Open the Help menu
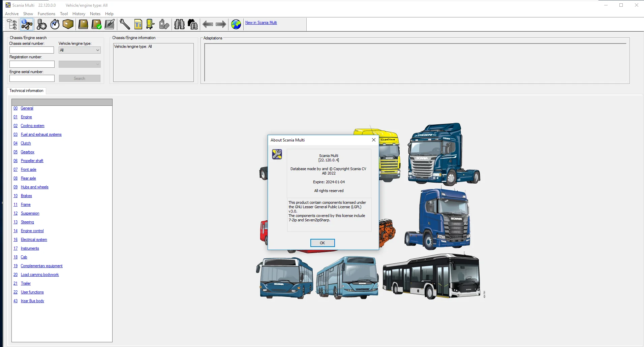 click(x=109, y=14)
